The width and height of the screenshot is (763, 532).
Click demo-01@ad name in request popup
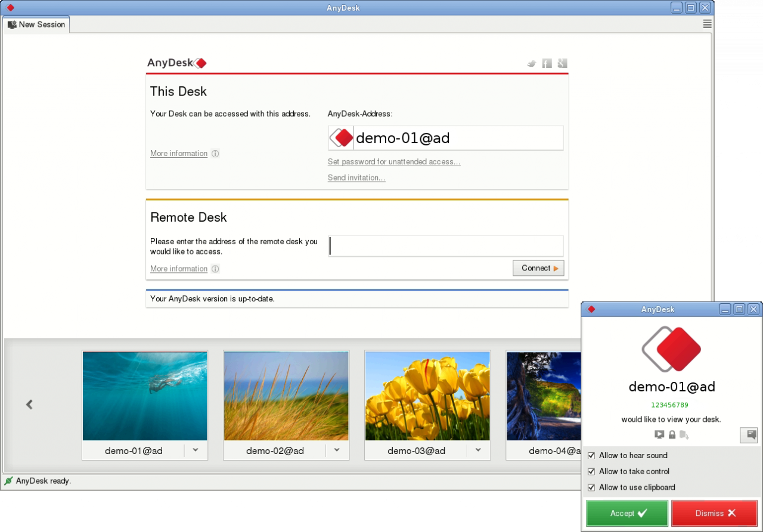point(672,387)
